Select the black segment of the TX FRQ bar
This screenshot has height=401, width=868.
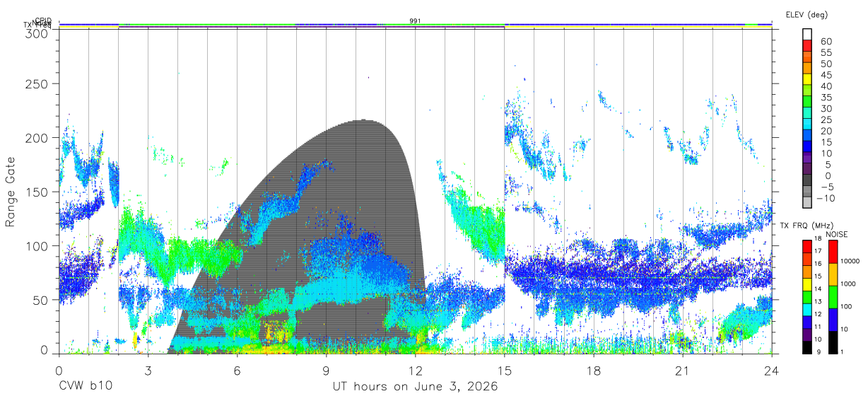point(807,347)
